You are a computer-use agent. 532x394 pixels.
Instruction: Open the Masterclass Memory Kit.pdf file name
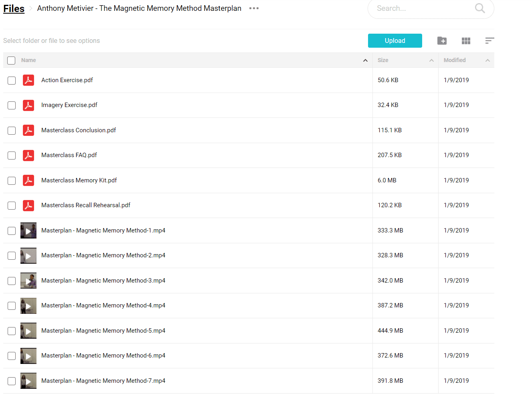point(79,180)
